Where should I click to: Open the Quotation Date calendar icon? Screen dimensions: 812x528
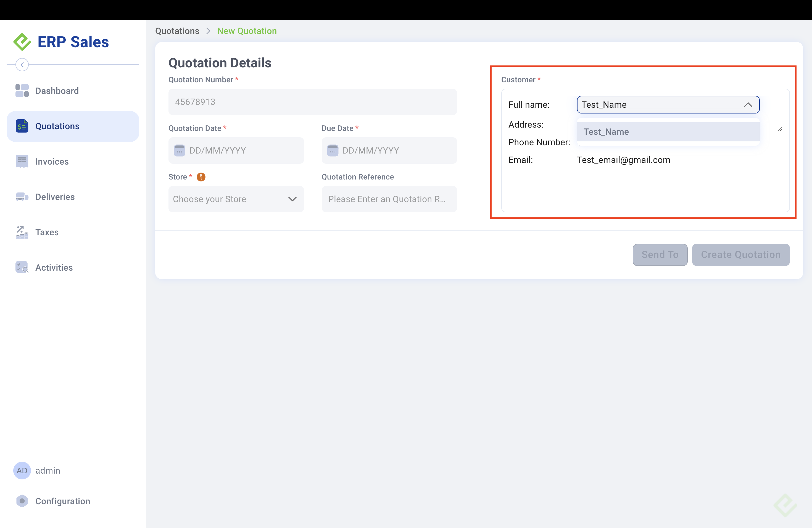coord(180,151)
